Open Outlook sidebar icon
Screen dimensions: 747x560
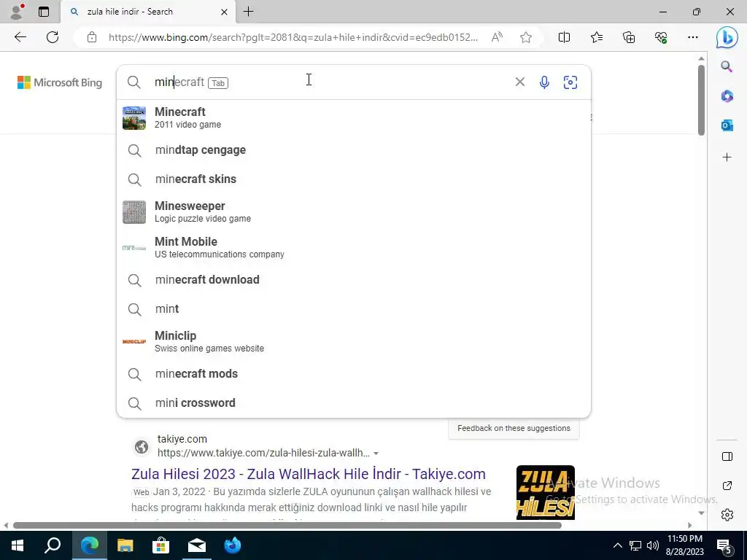[727, 125]
